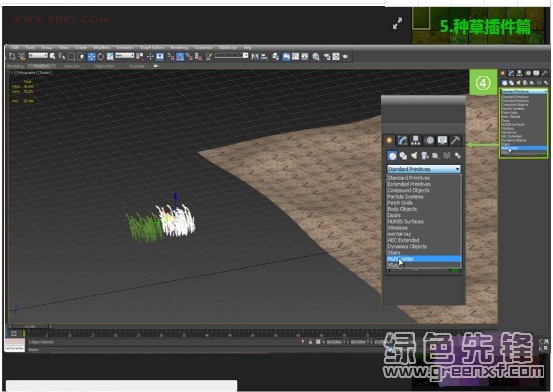This screenshot has height=392, width=553.
Task: Select Modify tab in enlarged command panel
Action: coord(402,140)
